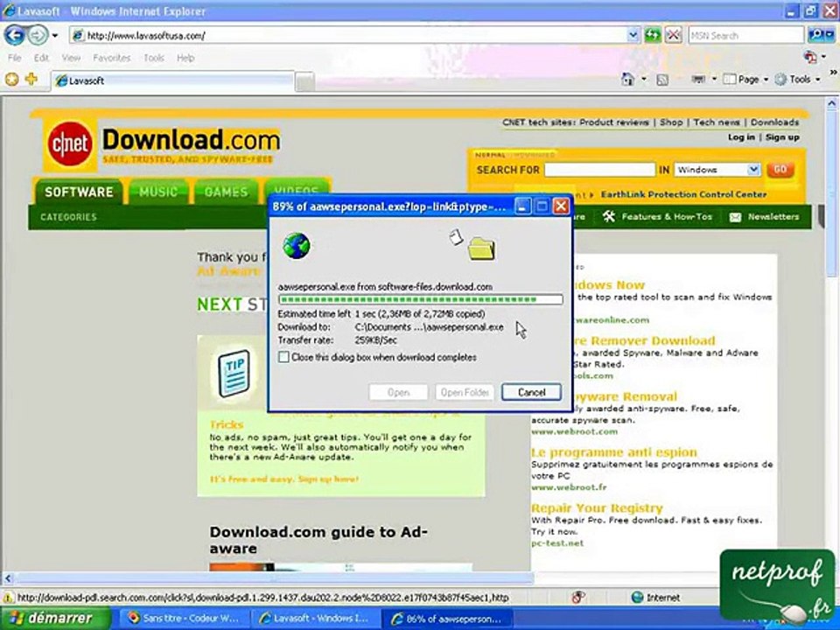Click the Repair Your Registry ad heading
This screenshot has height=630, width=840.
pyautogui.click(x=597, y=507)
